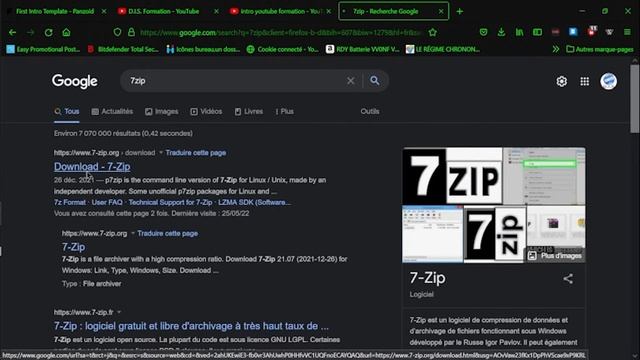
Task: Click the magnifier search button
Action: pos(375,80)
